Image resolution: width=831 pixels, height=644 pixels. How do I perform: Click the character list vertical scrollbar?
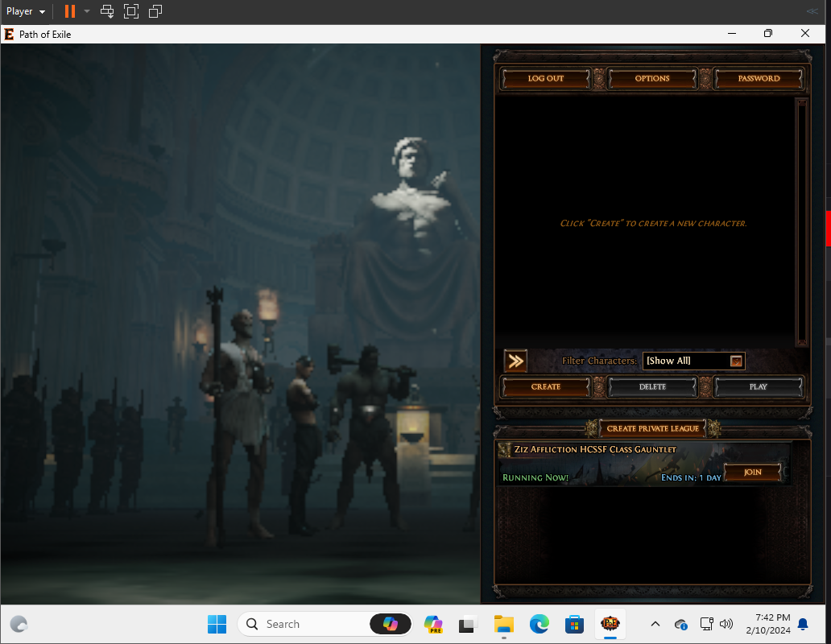point(802,222)
